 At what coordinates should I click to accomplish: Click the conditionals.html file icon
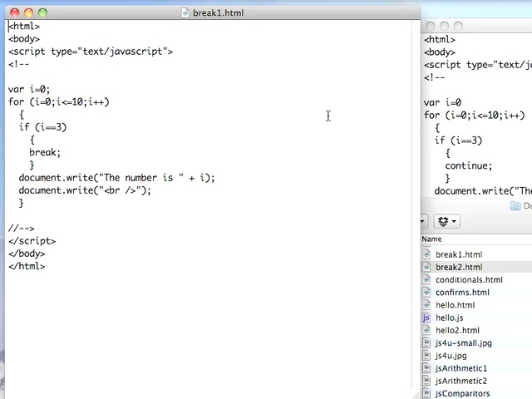click(x=426, y=280)
